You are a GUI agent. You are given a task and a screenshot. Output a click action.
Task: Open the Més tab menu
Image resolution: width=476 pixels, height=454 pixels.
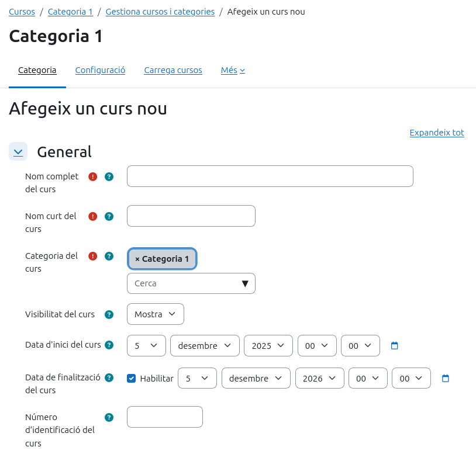(233, 70)
